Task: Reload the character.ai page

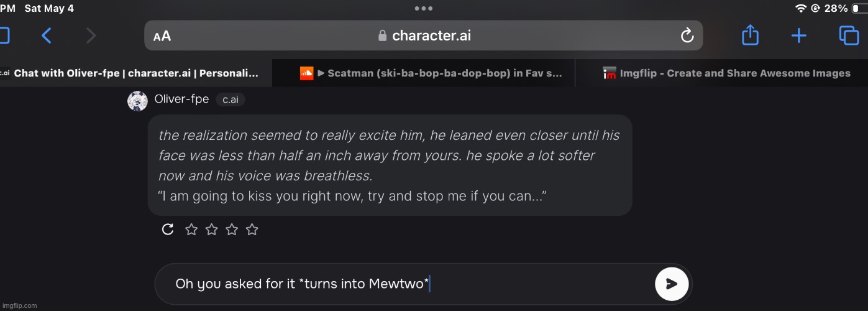Action: (687, 36)
